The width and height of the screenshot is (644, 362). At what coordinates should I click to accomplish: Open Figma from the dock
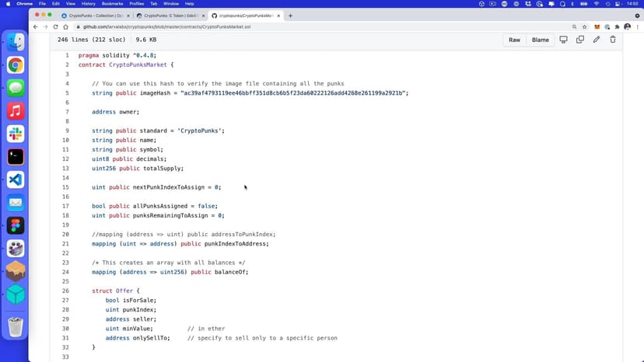click(x=16, y=225)
